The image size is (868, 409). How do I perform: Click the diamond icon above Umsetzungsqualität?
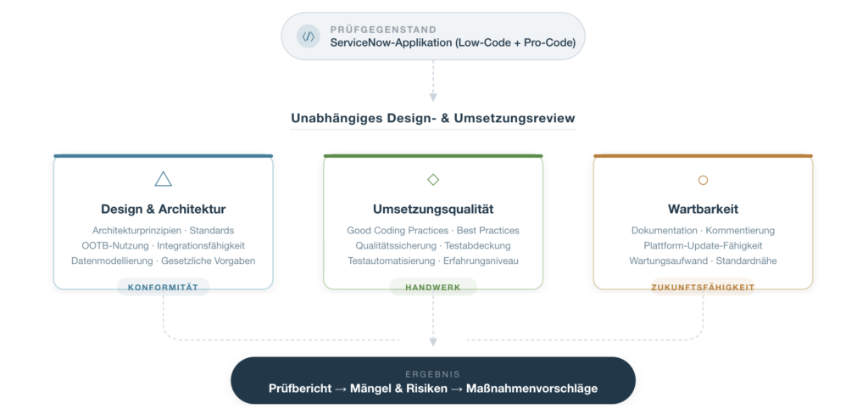(x=433, y=179)
